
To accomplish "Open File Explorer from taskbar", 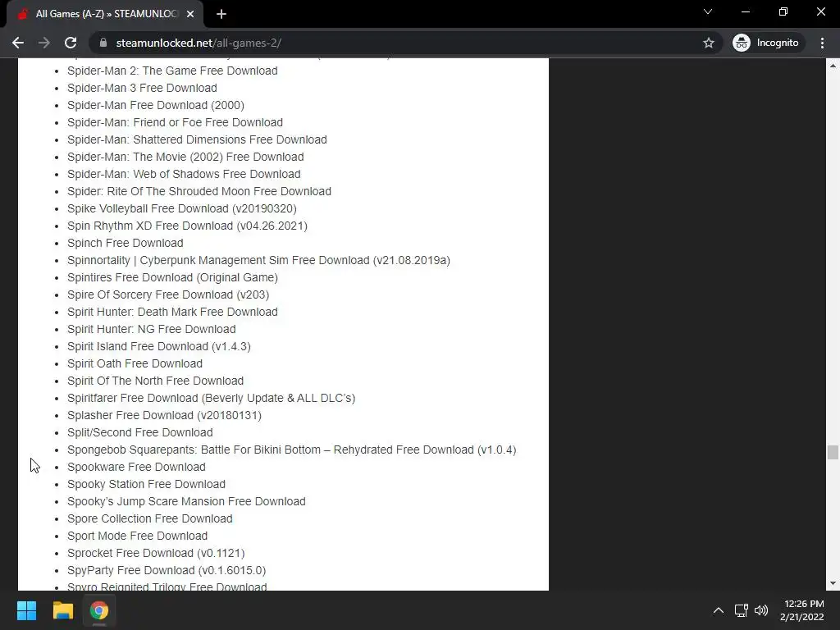I will point(62,610).
